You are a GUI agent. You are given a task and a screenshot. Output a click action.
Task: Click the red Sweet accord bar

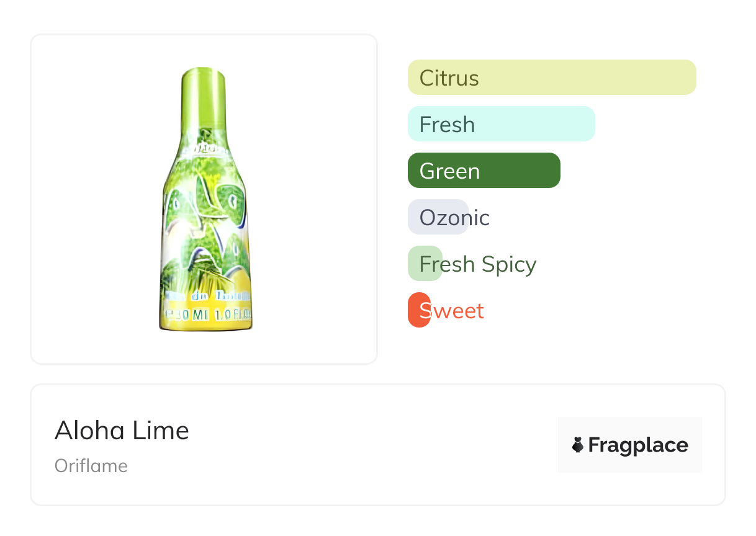419,310
